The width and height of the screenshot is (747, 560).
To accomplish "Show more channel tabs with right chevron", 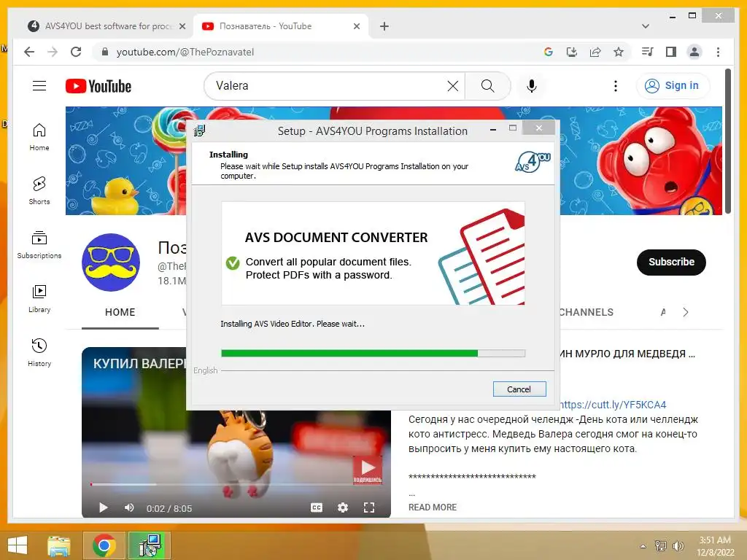I will pos(686,312).
